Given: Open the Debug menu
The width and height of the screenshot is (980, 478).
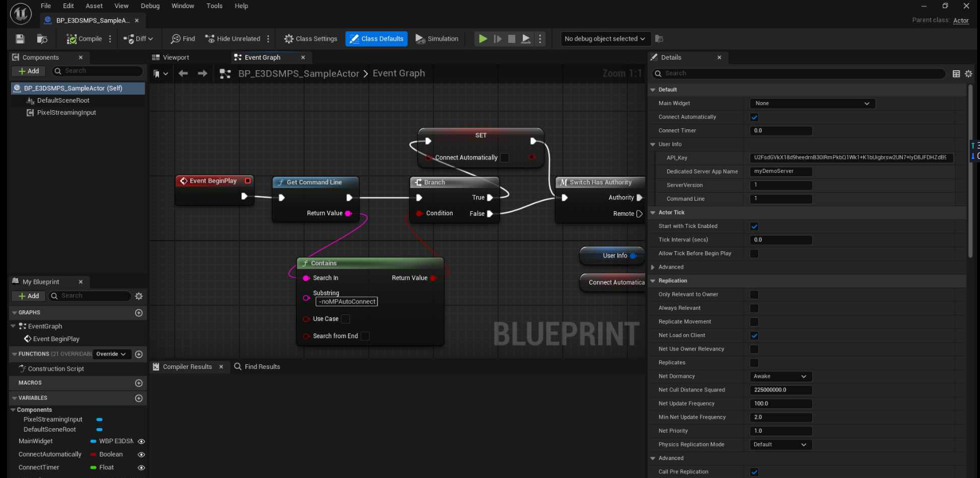Looking at the screenshot, I should 150,6.
